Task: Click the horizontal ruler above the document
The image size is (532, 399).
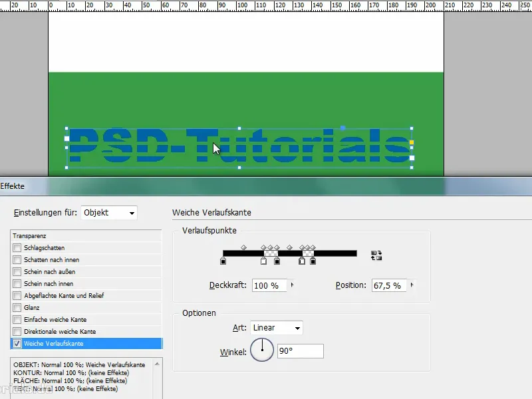Action: point(266,6)
